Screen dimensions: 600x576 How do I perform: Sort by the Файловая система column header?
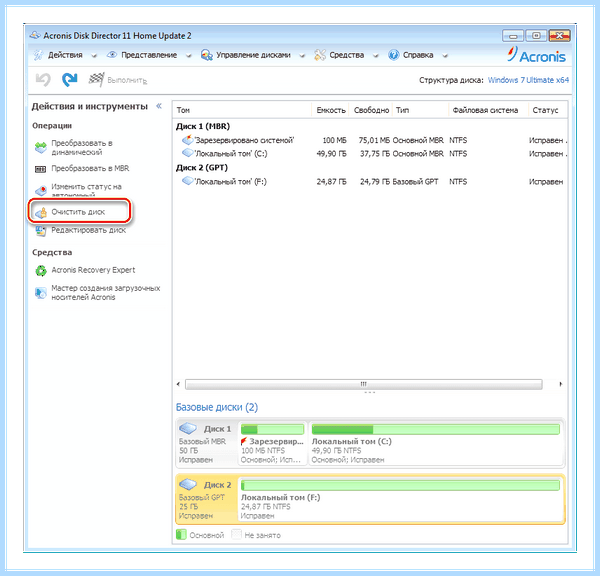coord(488,110)
